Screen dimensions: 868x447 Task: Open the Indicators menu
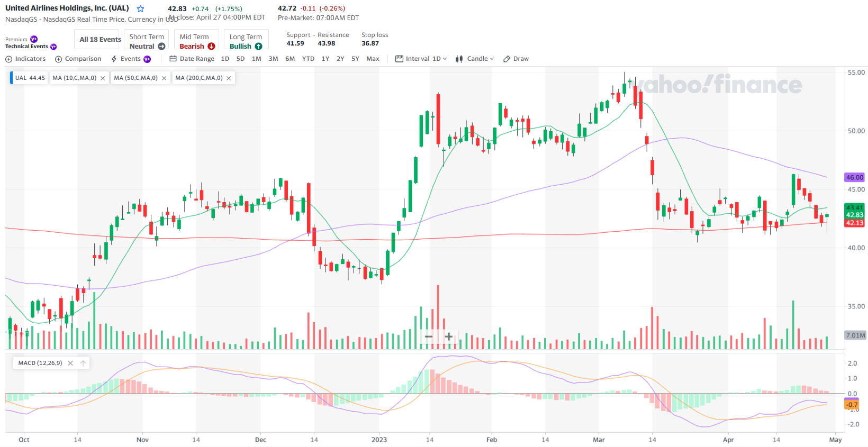click(x=25, y=59)
